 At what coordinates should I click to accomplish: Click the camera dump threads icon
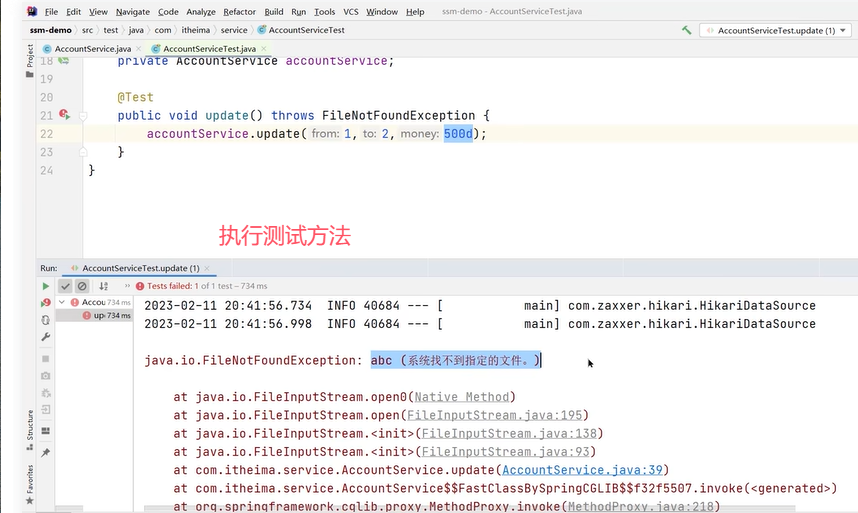coord(45,376)
